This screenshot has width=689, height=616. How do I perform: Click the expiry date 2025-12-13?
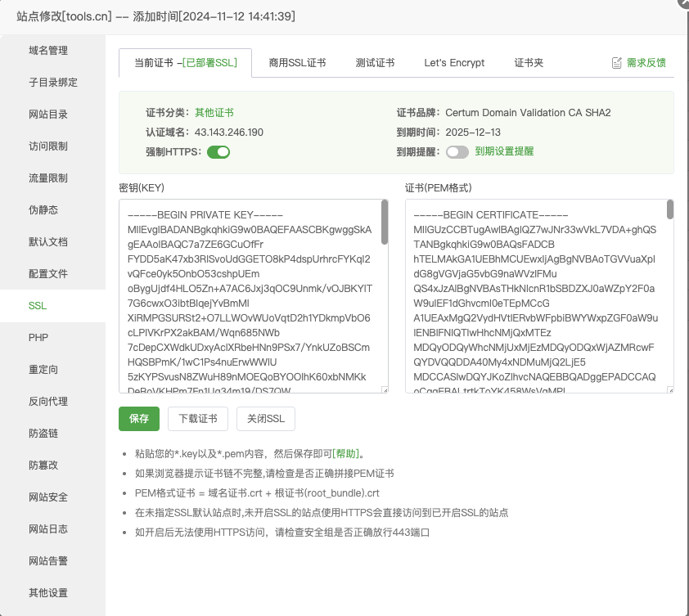click(x=473, y=133)
